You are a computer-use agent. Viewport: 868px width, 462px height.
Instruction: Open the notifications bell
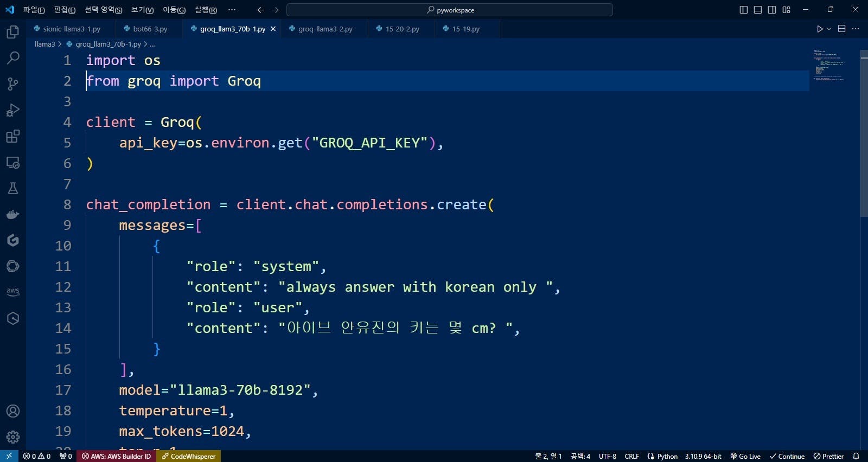[856, 456]
